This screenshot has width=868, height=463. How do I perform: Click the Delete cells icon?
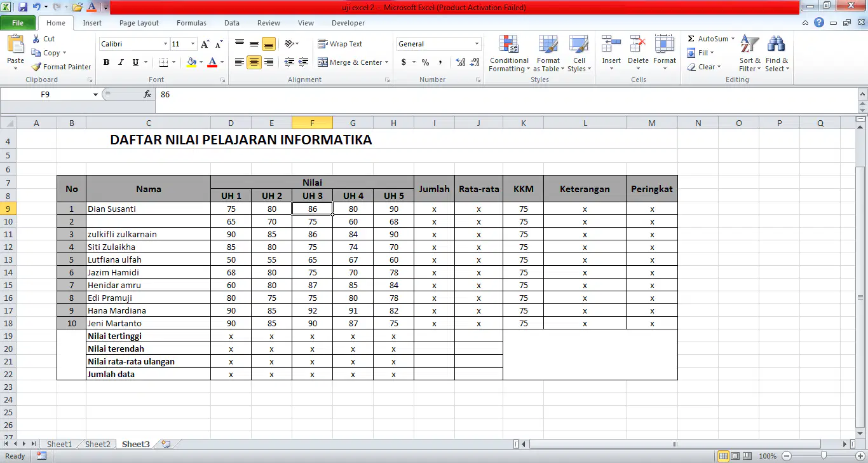coord(638,45)
